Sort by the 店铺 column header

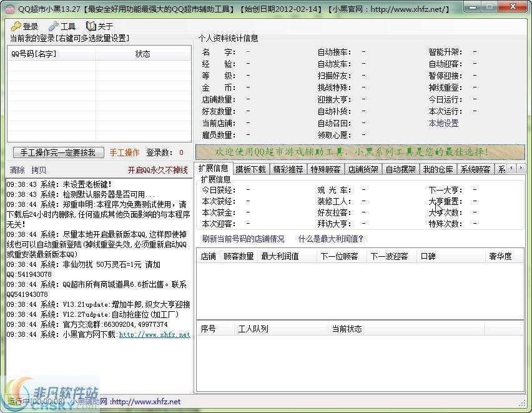(209, 256)
